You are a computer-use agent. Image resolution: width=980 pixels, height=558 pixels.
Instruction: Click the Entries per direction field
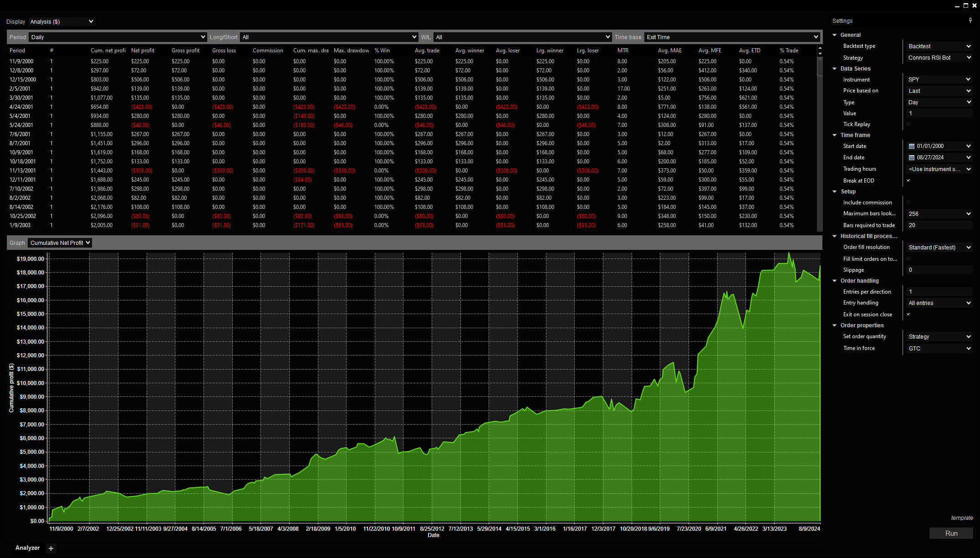coord(939,291)
